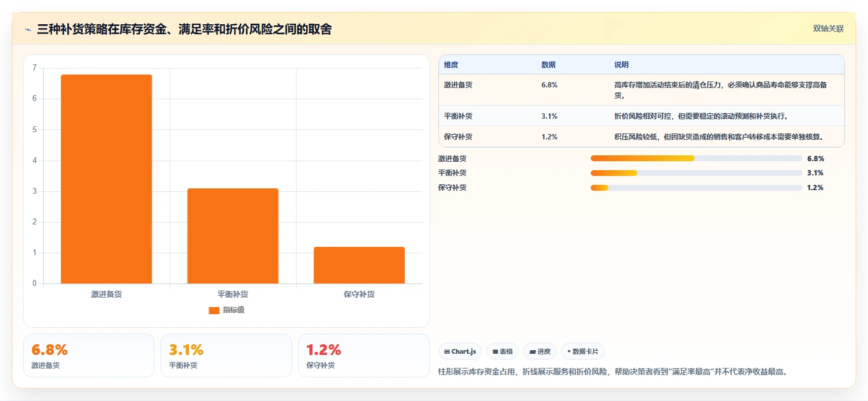
Task: Click the 数据 column header
Action: (548, 65)
